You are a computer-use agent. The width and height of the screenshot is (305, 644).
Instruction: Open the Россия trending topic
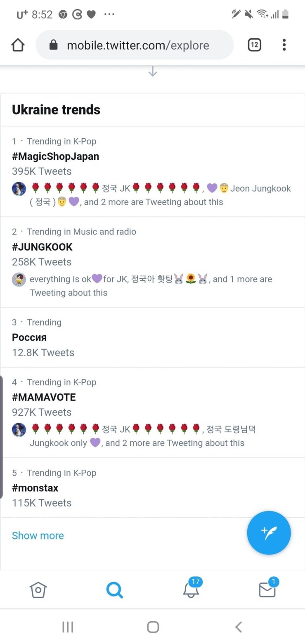click(29, 337)
